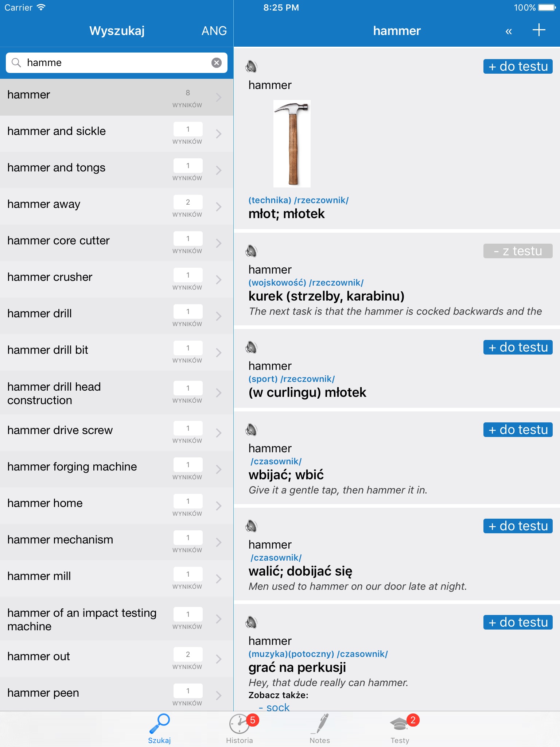Open the Testy tab
The image size is (560, 747).
pyautogui.click(x=400, y=728)
